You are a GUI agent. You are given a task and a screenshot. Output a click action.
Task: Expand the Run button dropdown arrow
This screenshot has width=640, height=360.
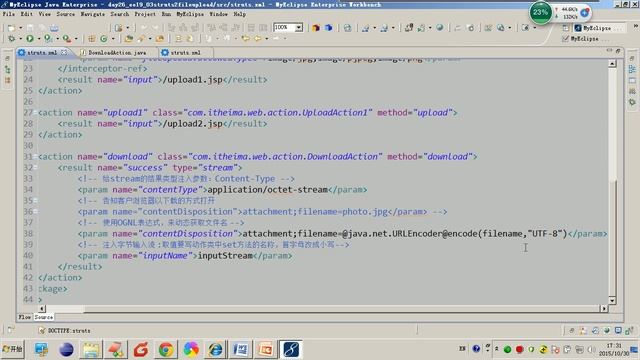(38, 39)
